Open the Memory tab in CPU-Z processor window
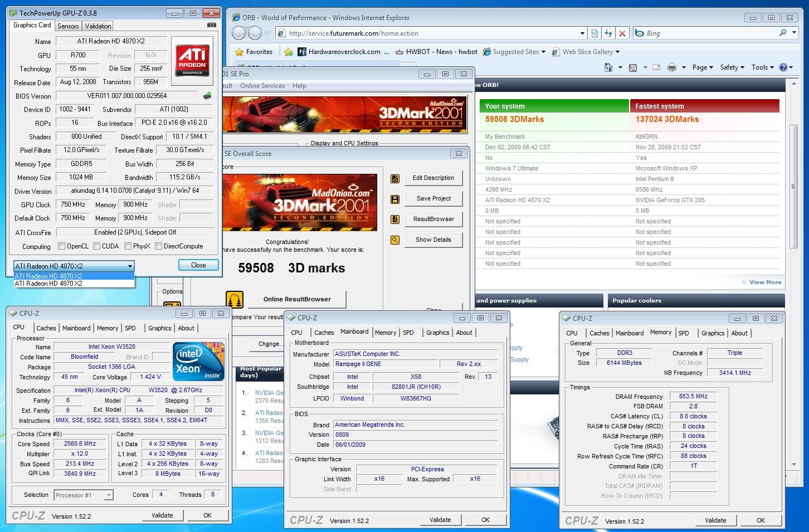The image size is (809, 532). pyautogui.click(x=108, y=328)
